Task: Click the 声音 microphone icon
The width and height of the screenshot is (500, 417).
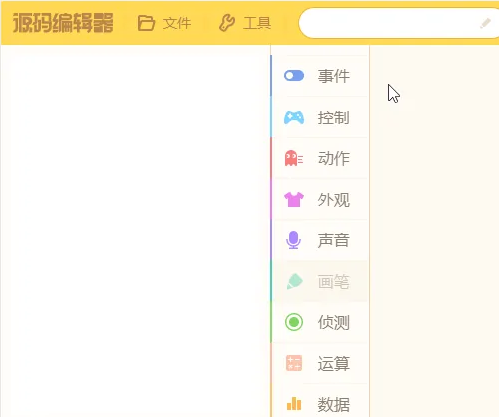Action: point(294,240)
